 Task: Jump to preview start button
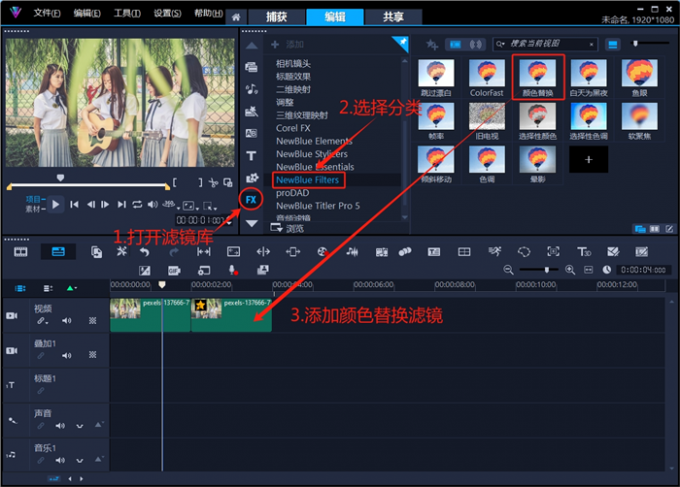(x=75, y=204)
